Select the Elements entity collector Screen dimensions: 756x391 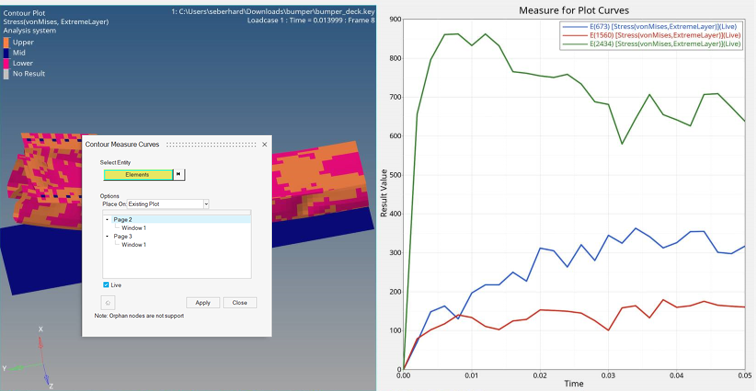click(138, 175)
